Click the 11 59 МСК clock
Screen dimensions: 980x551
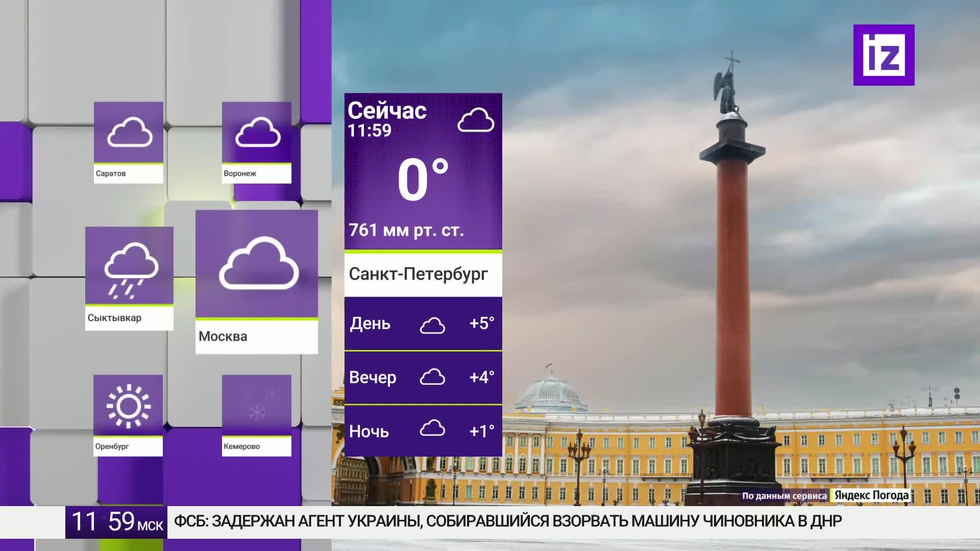[x=117, y=522]
